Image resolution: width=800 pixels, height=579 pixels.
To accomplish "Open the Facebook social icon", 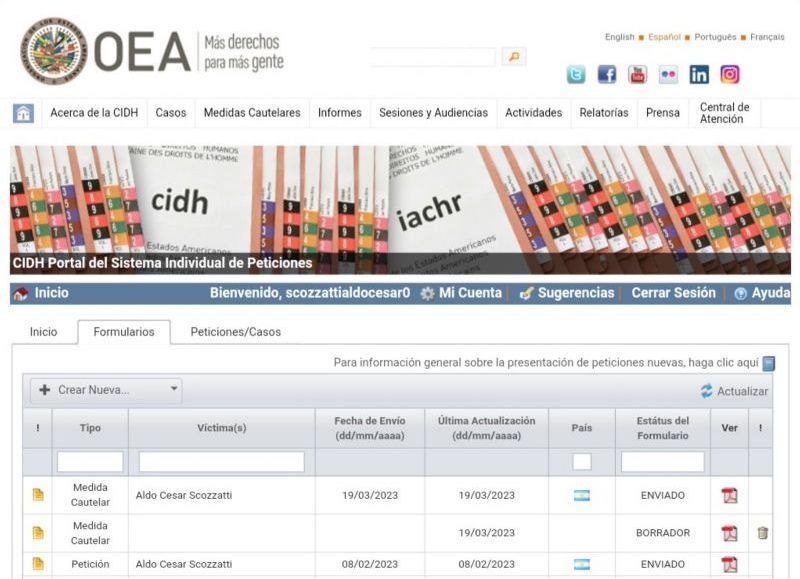I will (x=607, y=74).
